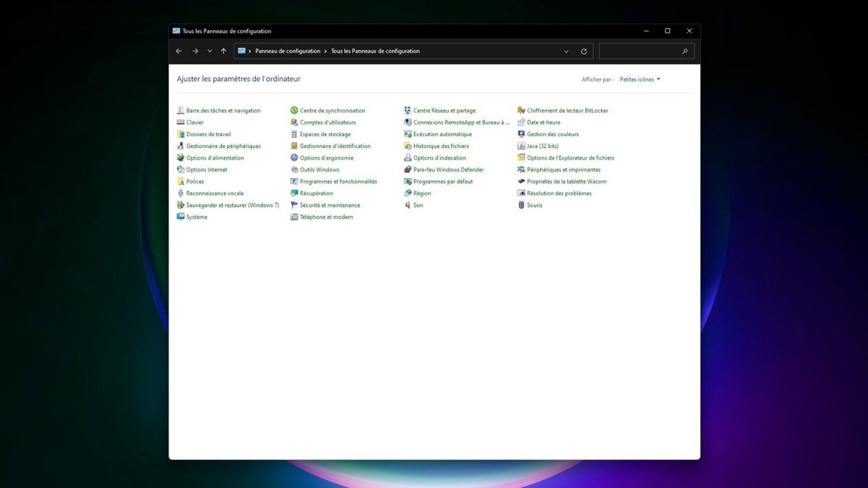Screen dimensions: 868x488
Task: Open the Options d'alimentation power icon
Action: pos(181,158)
